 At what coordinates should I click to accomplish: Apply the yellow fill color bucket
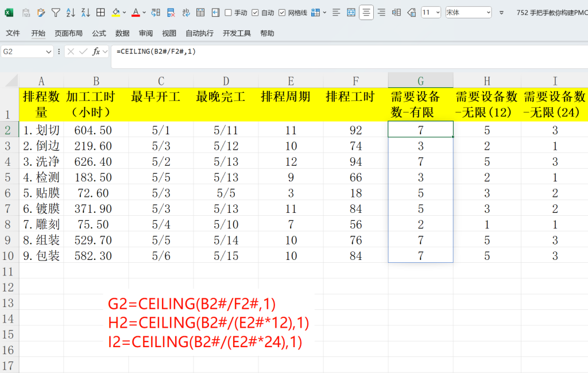click(116, 13)
